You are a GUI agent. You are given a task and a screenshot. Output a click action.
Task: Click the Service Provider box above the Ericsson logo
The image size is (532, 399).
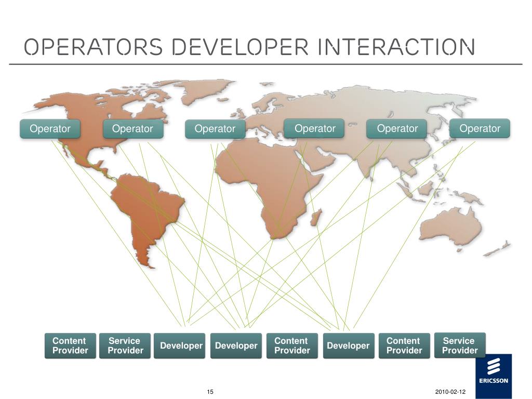(460, 345)
